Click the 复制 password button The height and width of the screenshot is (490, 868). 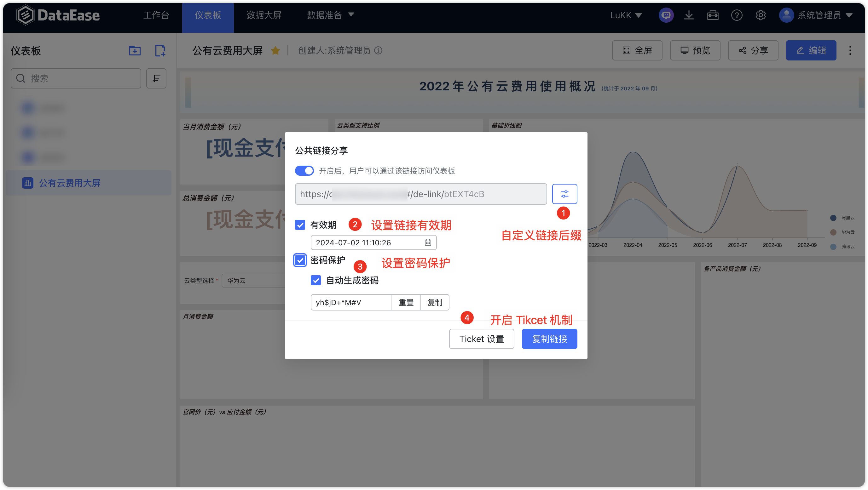(x=435, y=302)
